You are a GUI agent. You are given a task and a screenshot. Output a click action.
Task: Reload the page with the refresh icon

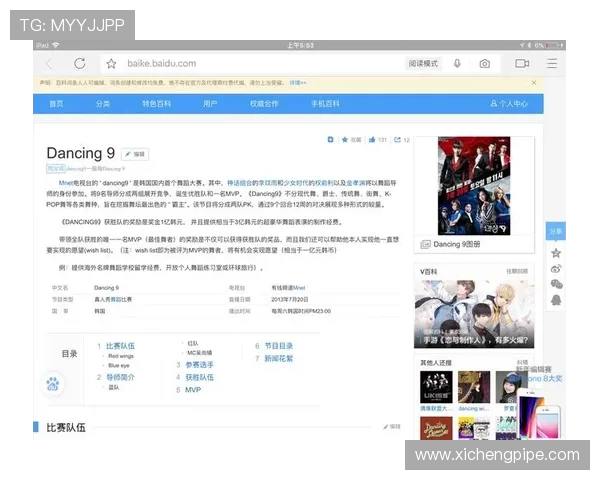[80, 64]
